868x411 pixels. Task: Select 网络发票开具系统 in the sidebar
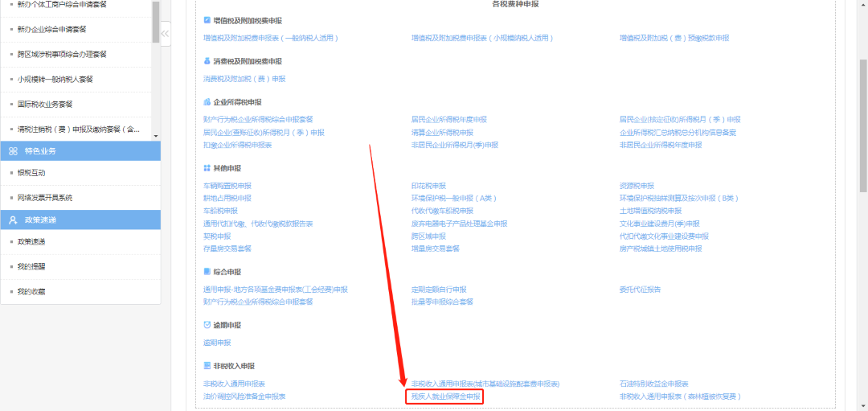[45, 197]
